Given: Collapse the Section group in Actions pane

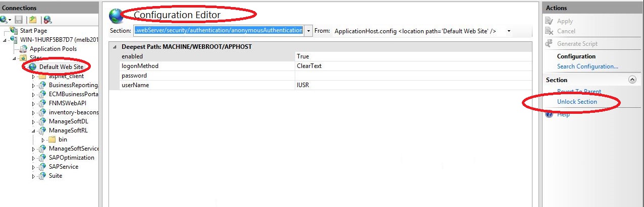Looking at the screenshot, I should coord(632,80).
